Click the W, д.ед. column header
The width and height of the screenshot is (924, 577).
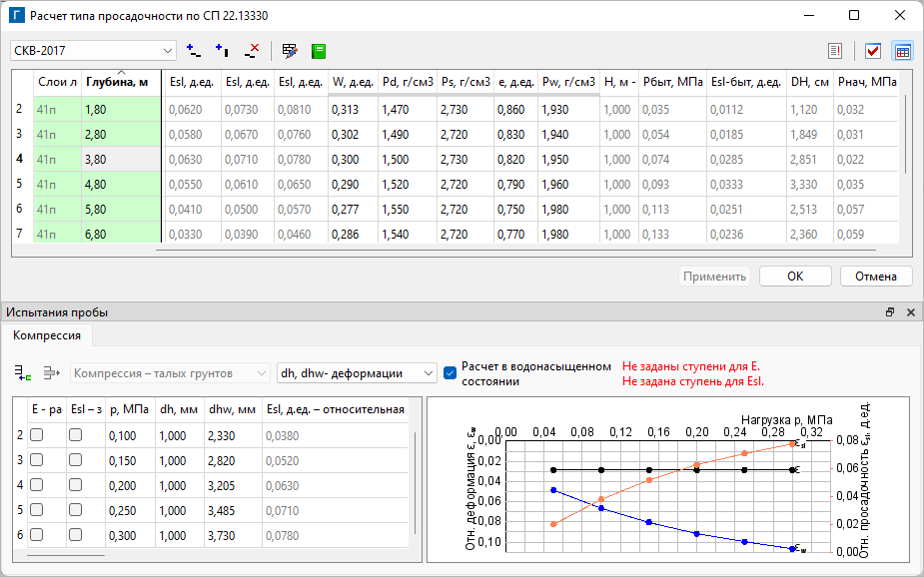353,83
